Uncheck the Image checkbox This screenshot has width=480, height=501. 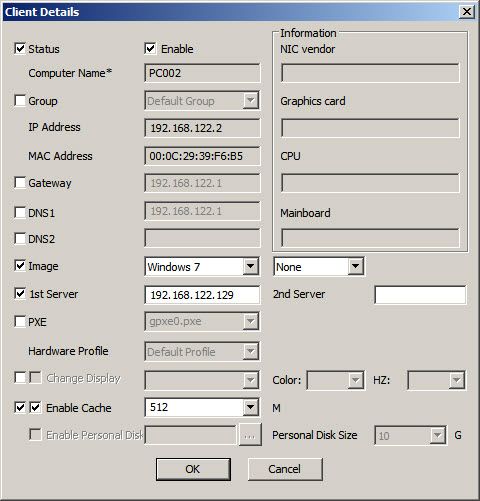click(x=20, y=266)
